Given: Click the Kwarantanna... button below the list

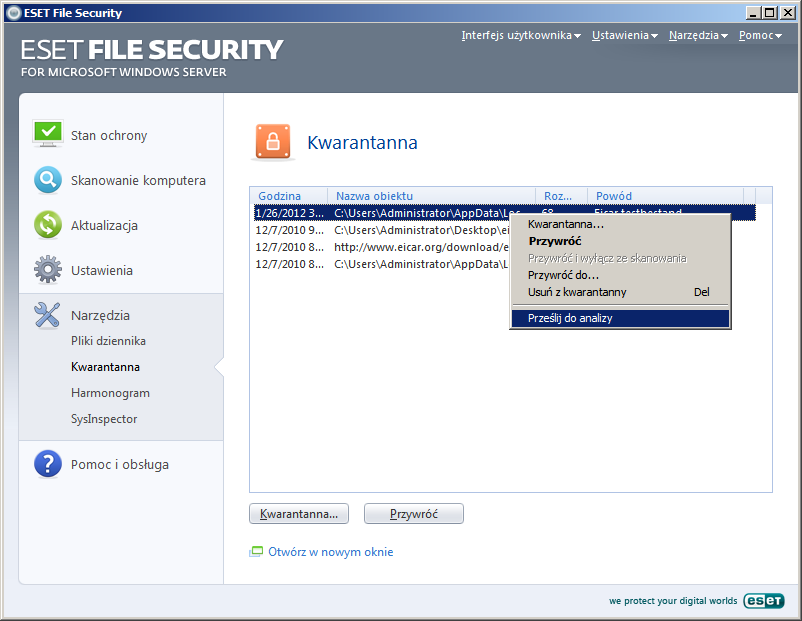Looking at the screenshot, I should [299, 514].
